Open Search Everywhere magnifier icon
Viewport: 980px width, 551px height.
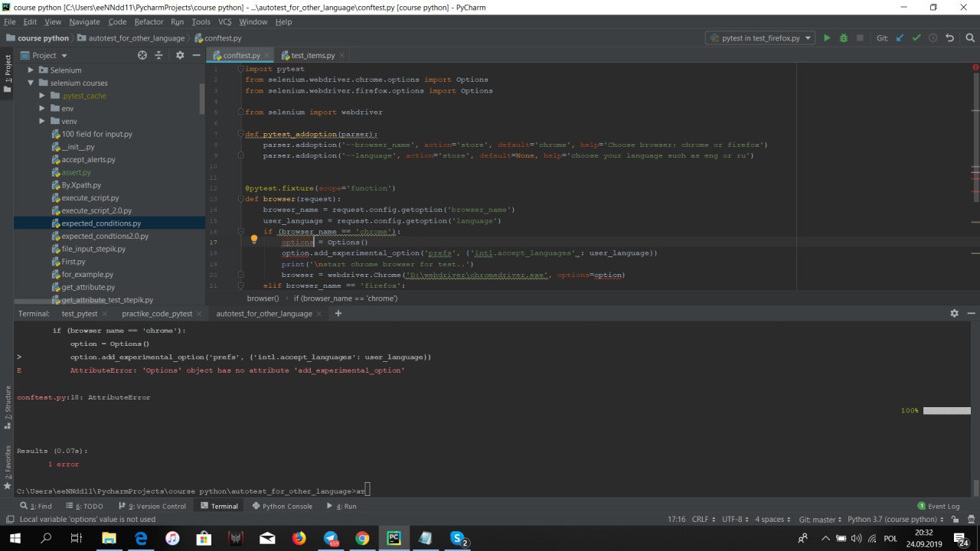[x=969, y=37]
